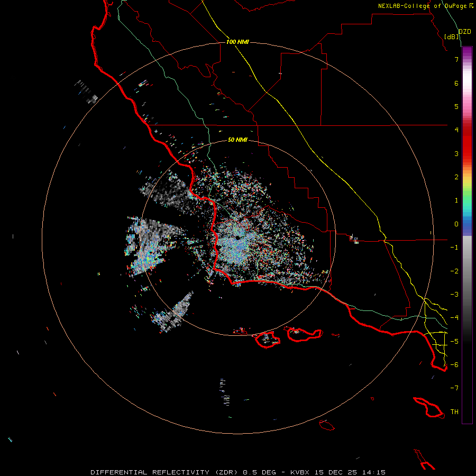This screenshot has width=476, height=476.
Task: Click the black radar site dot at center
Action: pos(237,238)
